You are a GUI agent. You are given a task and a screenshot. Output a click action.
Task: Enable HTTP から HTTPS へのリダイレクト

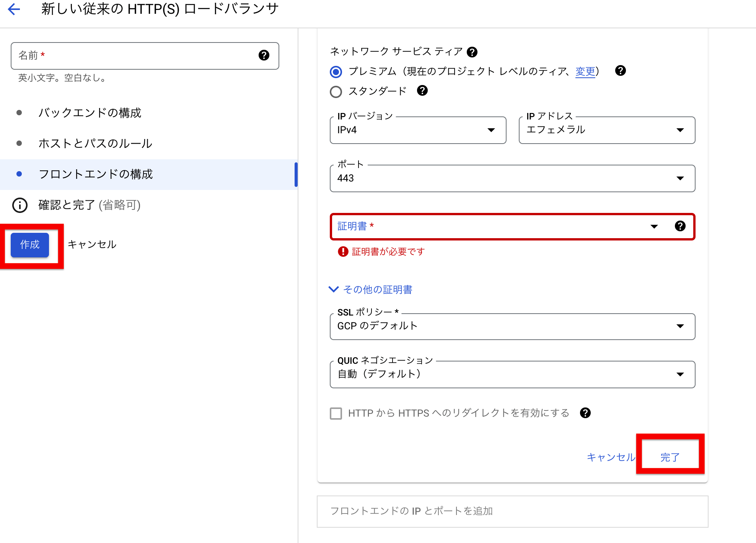(336, 414)
